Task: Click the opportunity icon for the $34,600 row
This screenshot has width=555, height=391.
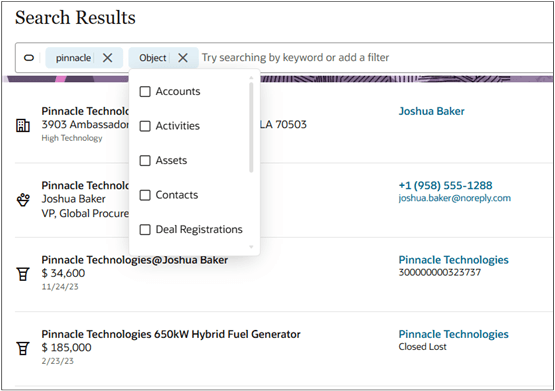Action: click(23, 274)
